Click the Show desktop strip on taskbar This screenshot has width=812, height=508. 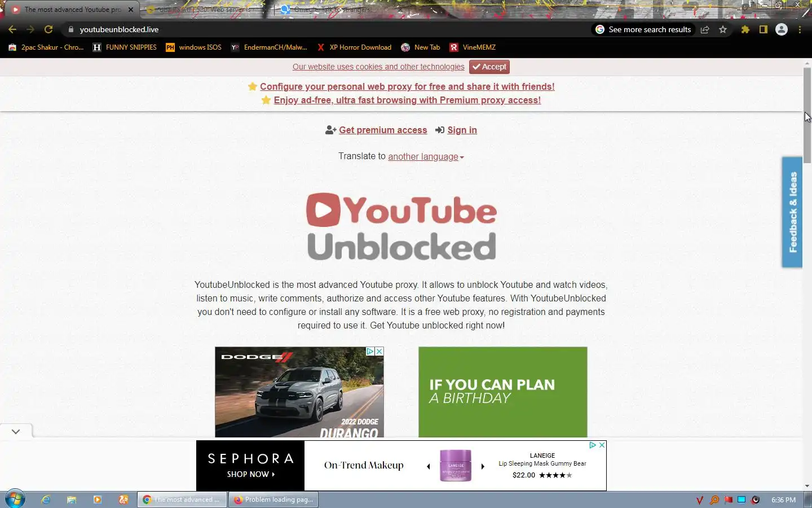[808, 500]
